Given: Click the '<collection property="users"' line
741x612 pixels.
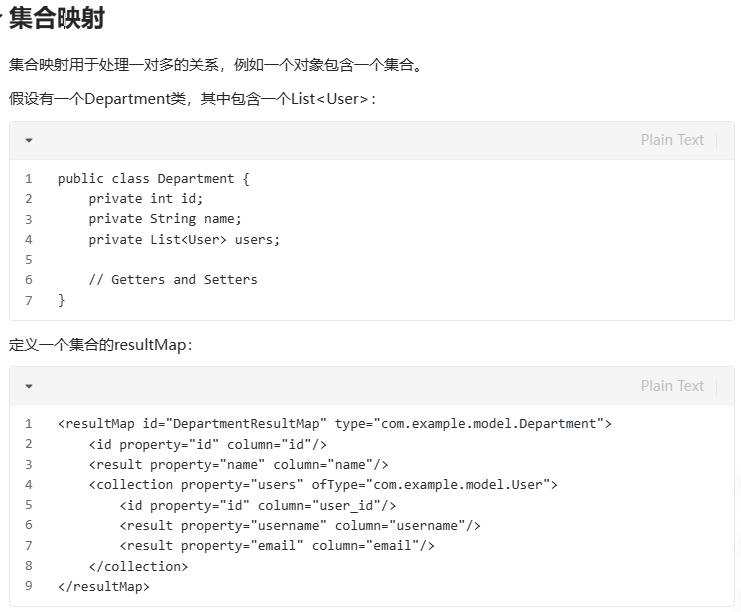Looking at the screenshot, I should 323,485.
